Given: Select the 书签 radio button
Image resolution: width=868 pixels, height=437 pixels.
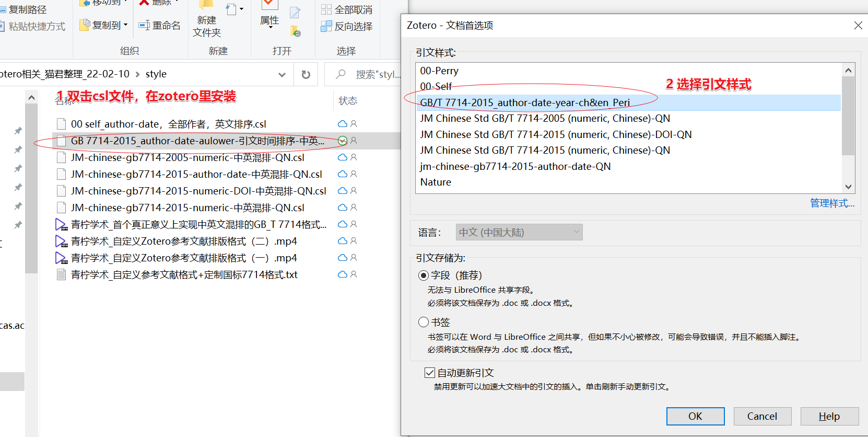Looking at the screenshot, I should pos(424,322).
